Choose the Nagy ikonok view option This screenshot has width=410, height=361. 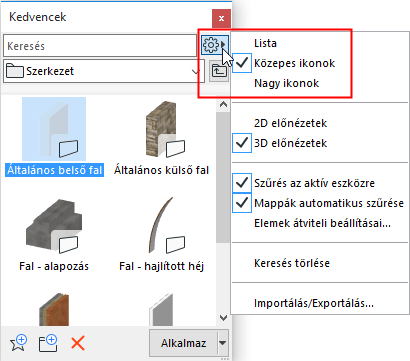(286, 83)
